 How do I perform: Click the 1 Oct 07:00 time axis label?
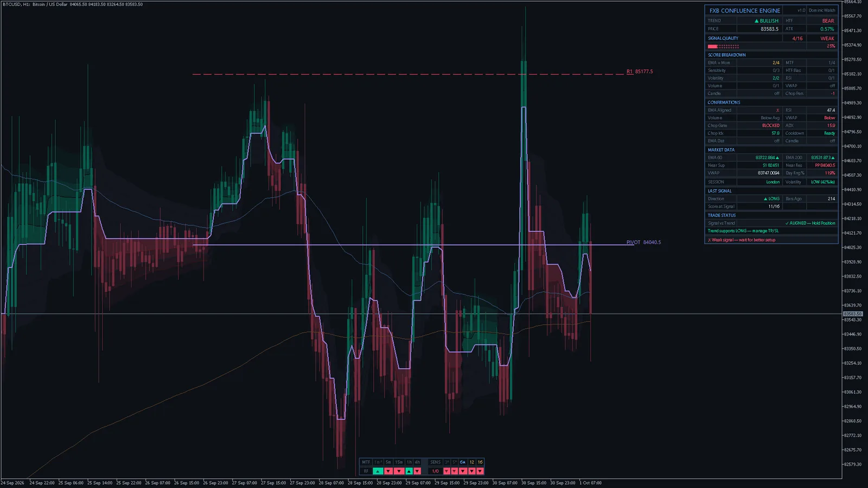point(590,483)
